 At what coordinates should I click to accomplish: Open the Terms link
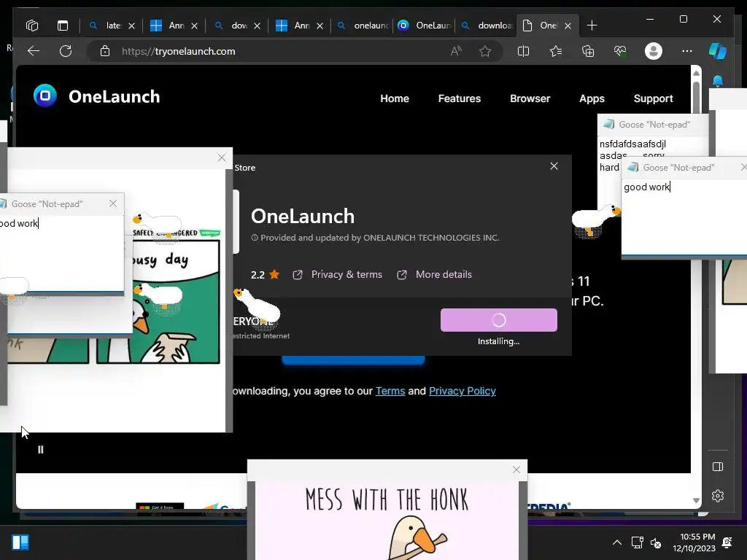click(390, 391)
